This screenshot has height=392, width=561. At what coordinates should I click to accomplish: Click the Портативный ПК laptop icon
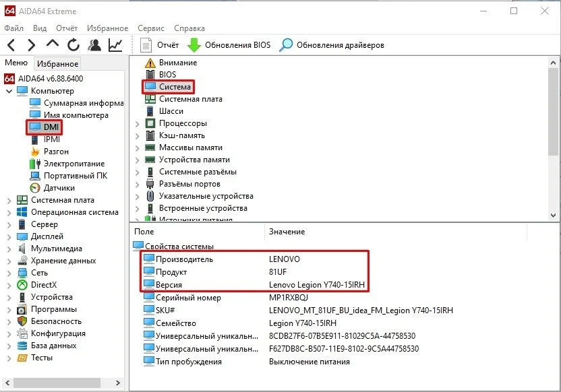click(x=35, y=176)
